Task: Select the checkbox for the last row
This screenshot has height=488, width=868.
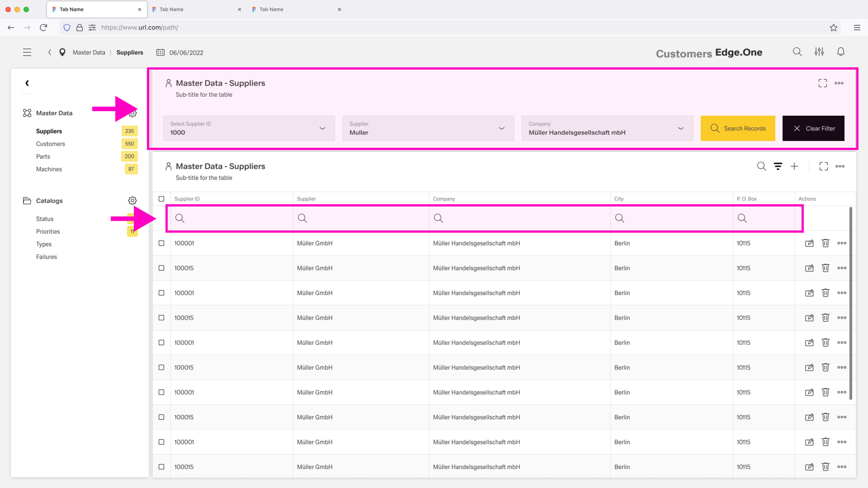Action: [161, 467]
